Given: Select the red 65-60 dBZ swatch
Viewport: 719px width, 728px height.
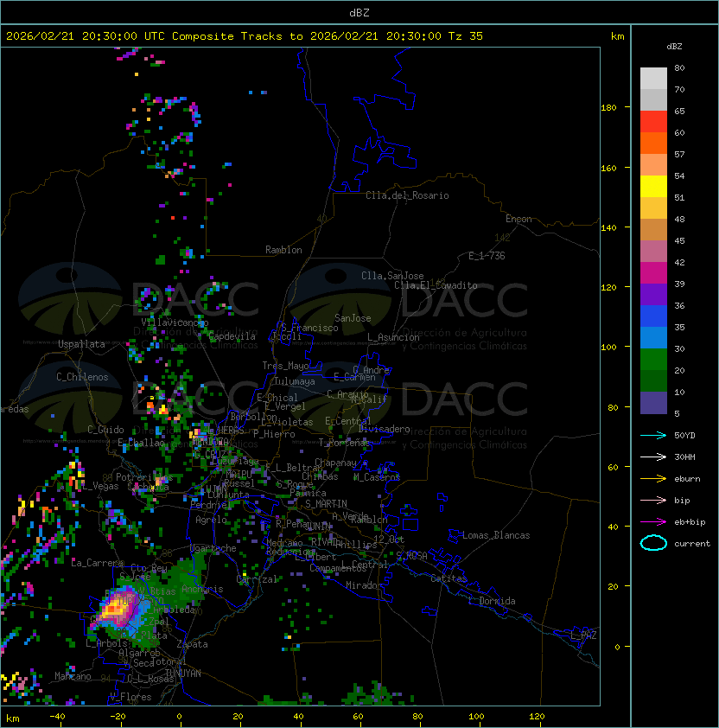Looking at the screenshot, I should (653, 122).
